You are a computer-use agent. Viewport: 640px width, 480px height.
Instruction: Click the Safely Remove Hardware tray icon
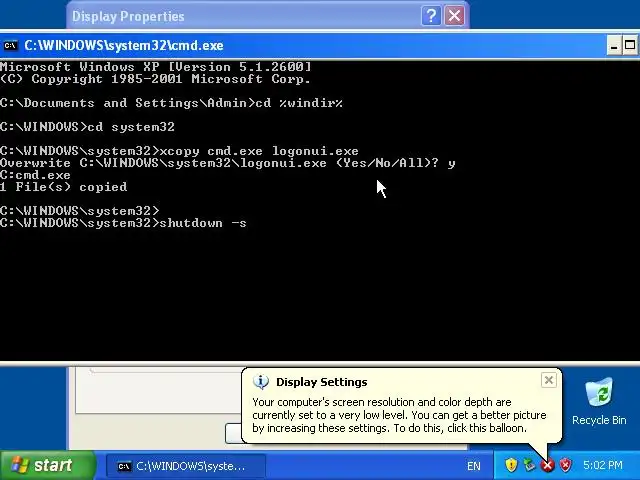(529, 465)
